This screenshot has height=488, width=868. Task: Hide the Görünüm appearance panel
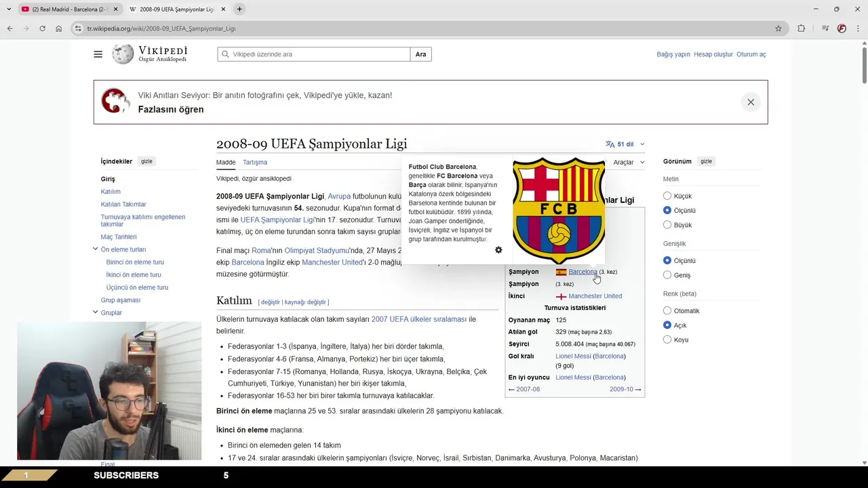coord(706,161)
